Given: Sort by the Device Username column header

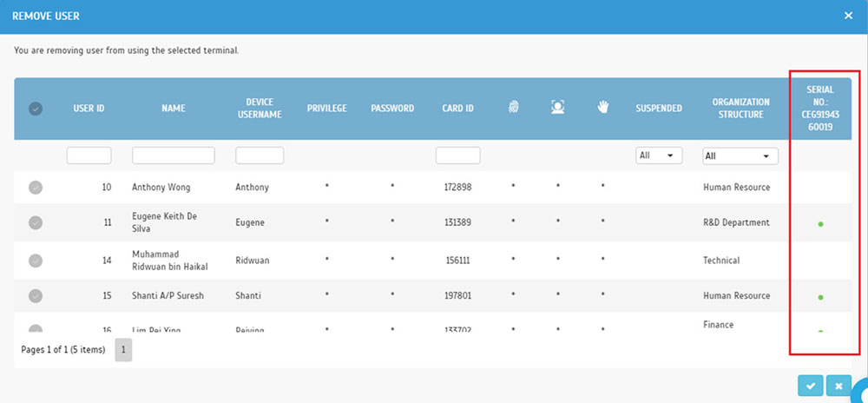Looking at the screenshot, I should [260, 109].
